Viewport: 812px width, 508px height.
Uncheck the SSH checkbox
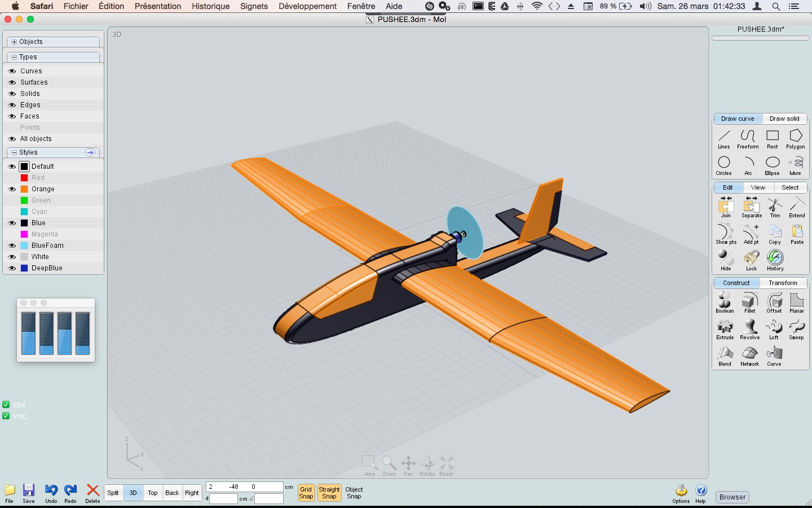pyautogui.click(x=6, y=405)
